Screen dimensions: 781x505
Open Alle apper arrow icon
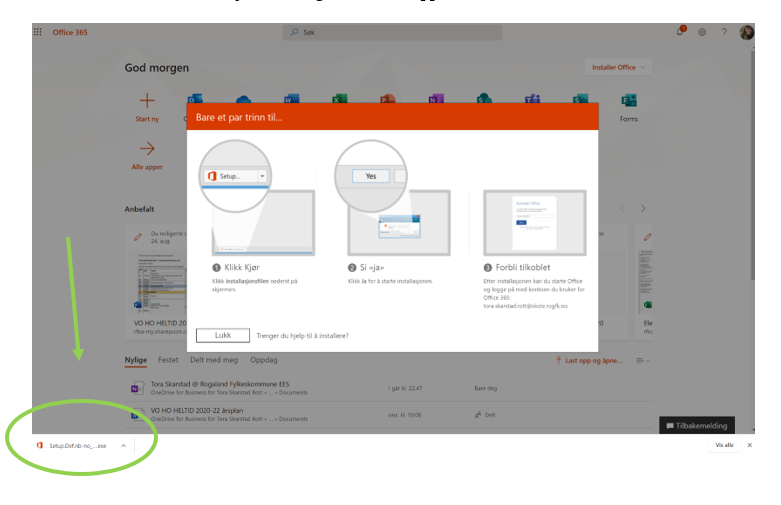(x=147, y=148)
